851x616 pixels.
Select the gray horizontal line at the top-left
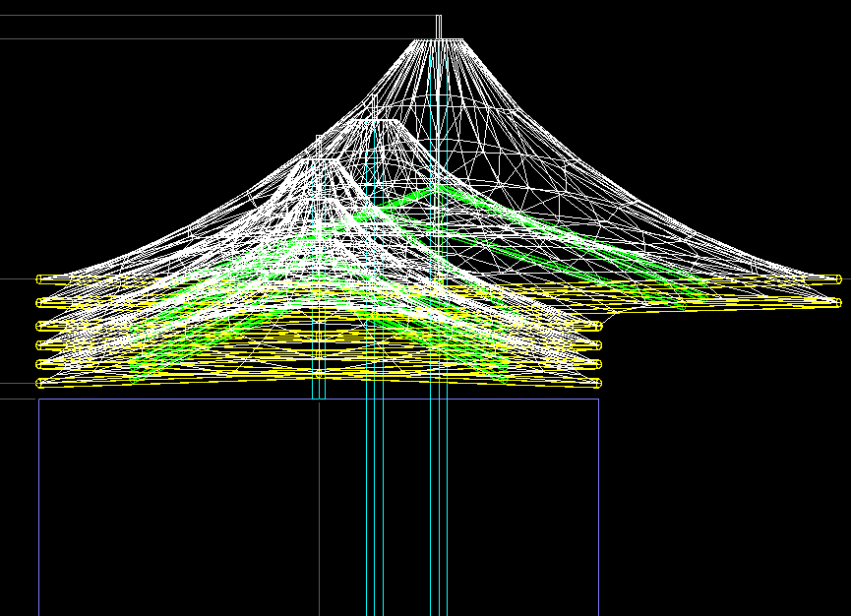click(x=197, y=38)
